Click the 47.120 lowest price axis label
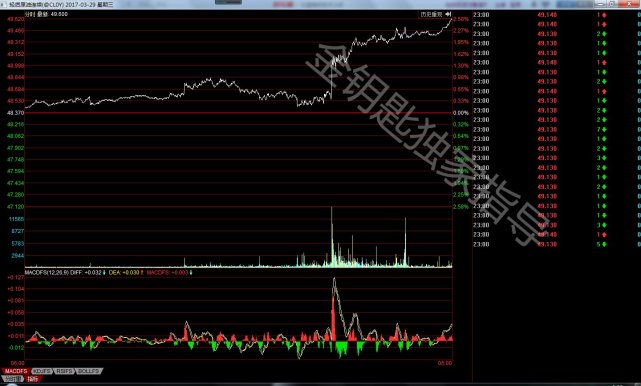 pos(15,207)
